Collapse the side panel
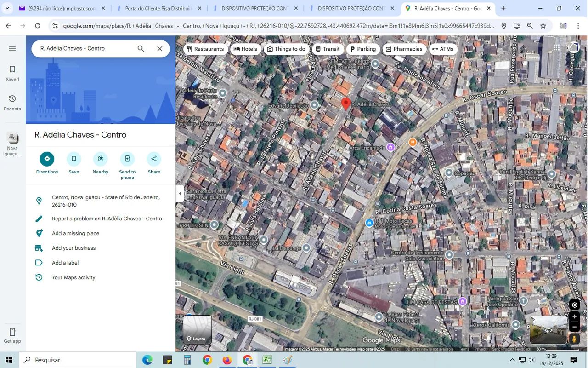588x368 pixels. pyautogui.click(x=180, y=194)
